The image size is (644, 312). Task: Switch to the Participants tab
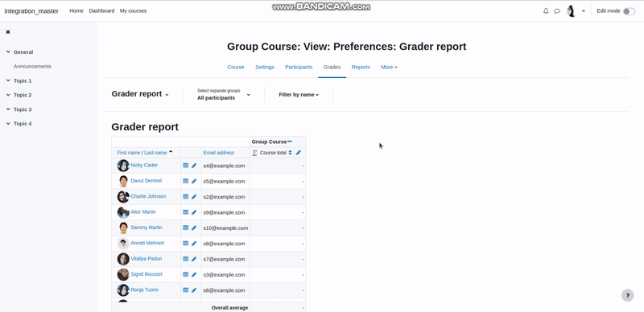click(299, 68)
